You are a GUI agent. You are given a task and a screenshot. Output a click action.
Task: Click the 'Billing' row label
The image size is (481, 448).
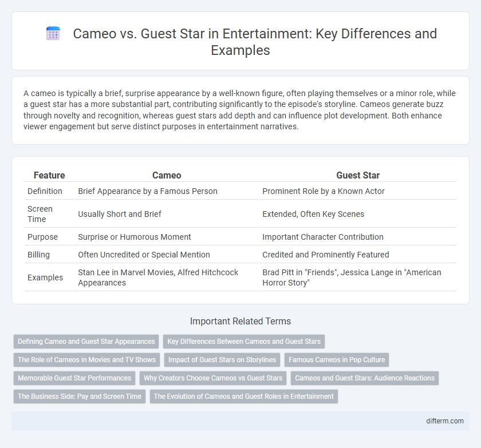(x=39, y=255)
